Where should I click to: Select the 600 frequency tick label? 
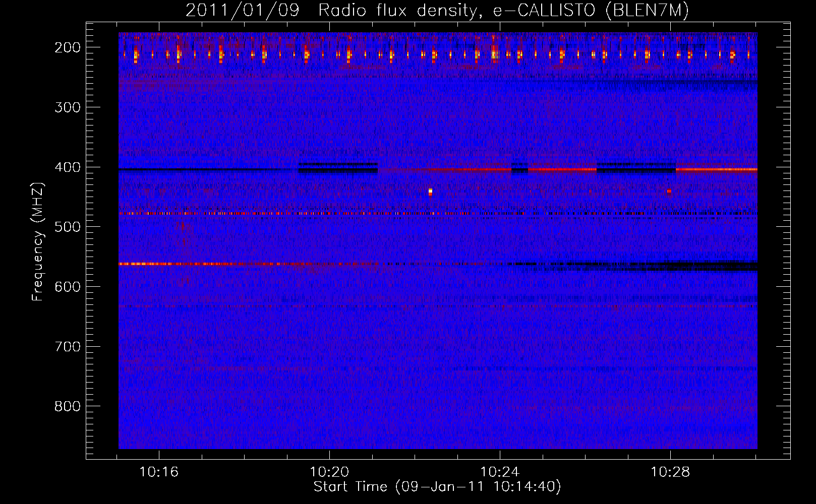point(68,287)
